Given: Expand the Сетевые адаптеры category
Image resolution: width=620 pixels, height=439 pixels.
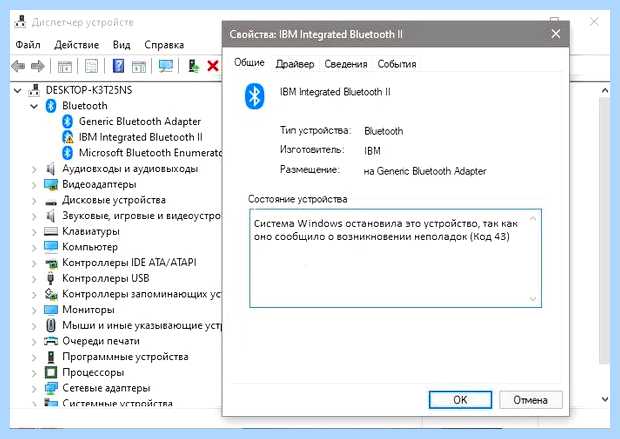Looking at the screenshot, I should coord(34,388).
